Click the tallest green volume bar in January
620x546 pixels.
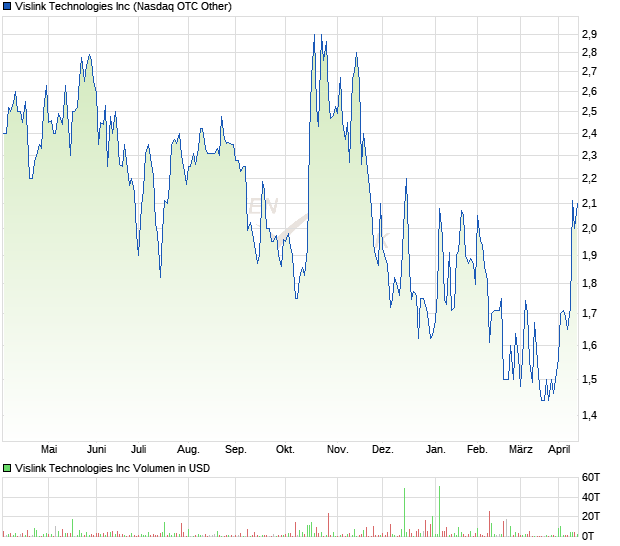(439, 511)
